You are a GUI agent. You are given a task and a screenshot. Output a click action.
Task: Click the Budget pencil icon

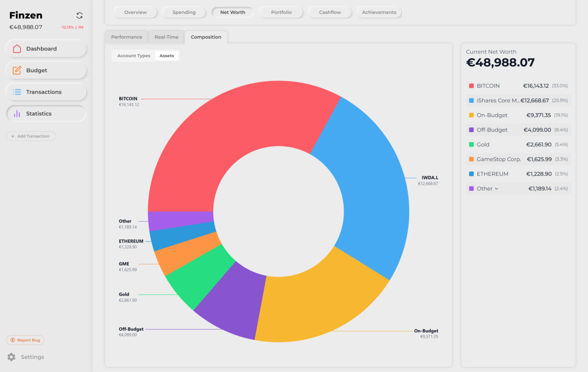(17, 70)
